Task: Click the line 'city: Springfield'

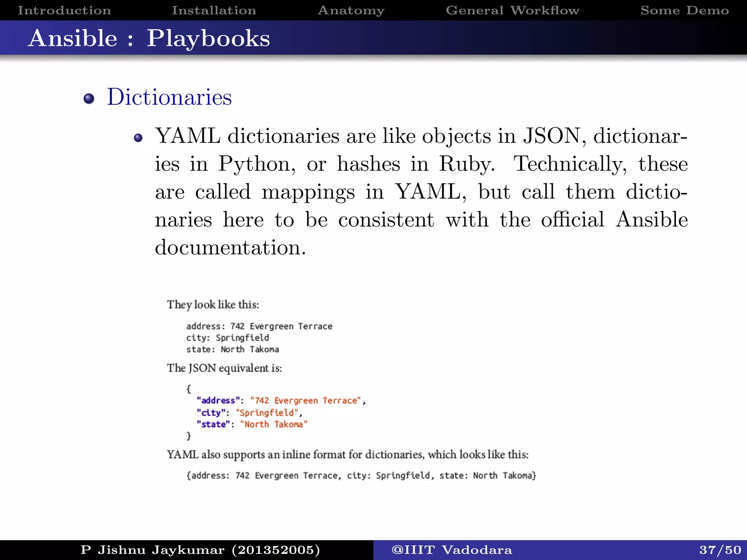Action: click(228, 338)
